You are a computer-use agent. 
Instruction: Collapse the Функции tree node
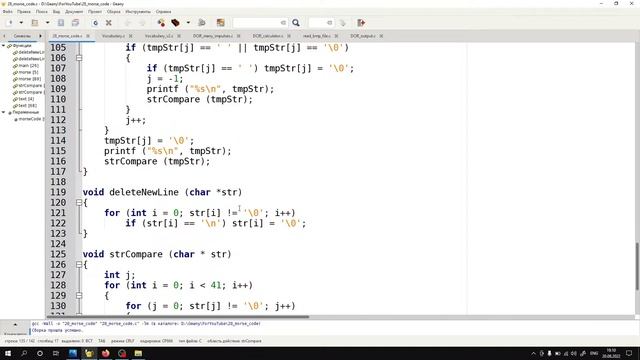tap(3, 46)
